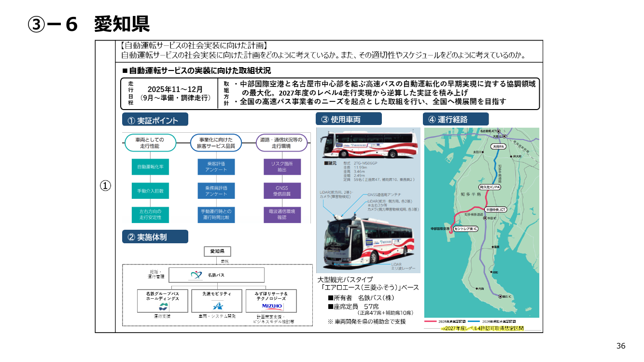Click the 車両・システム開発 caption
The width and height of the screenshot is (644, 362).
(x=217, y=316)
